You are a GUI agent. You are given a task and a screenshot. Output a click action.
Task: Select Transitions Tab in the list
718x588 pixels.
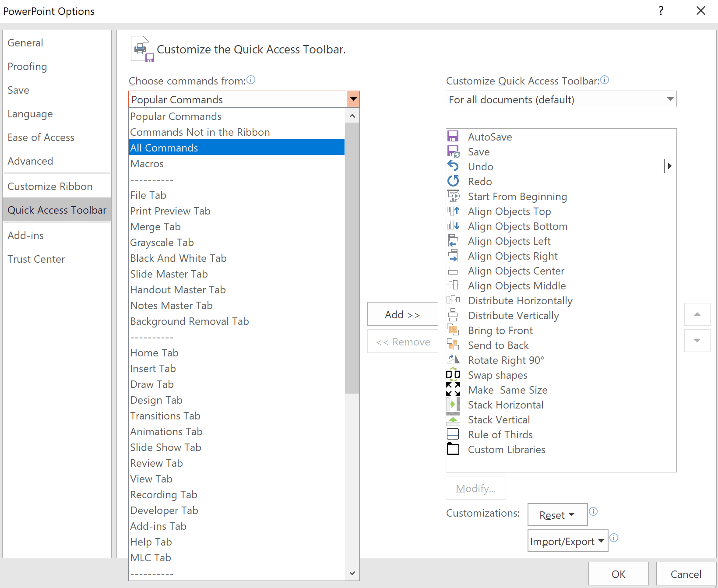[236, 416]
